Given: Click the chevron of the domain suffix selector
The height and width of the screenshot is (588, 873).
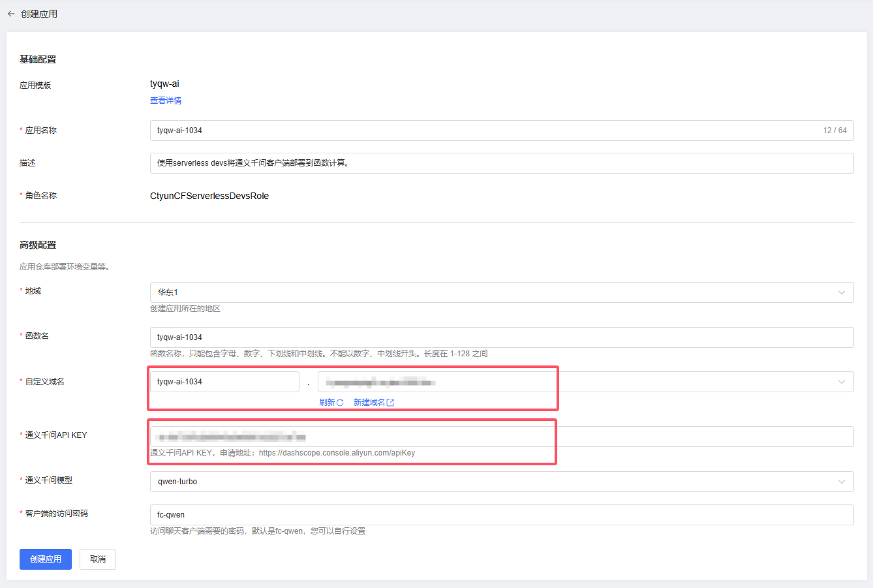Looking at the screenshot, I should pyautogui.click(x=842, y=382).
